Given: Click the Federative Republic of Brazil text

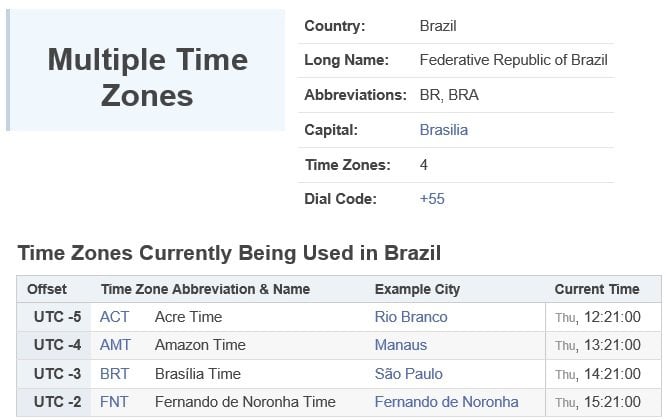Looking at the screenshot, I should pos(514,60).
